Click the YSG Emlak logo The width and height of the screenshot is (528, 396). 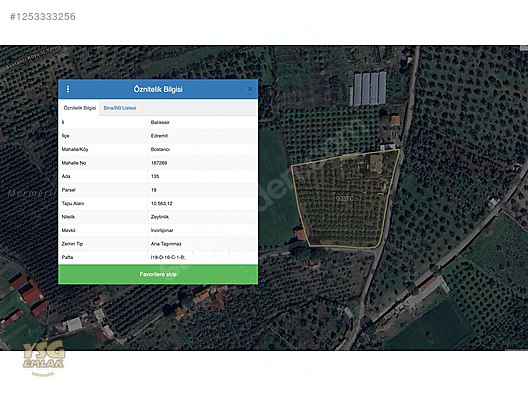(43, 357)
